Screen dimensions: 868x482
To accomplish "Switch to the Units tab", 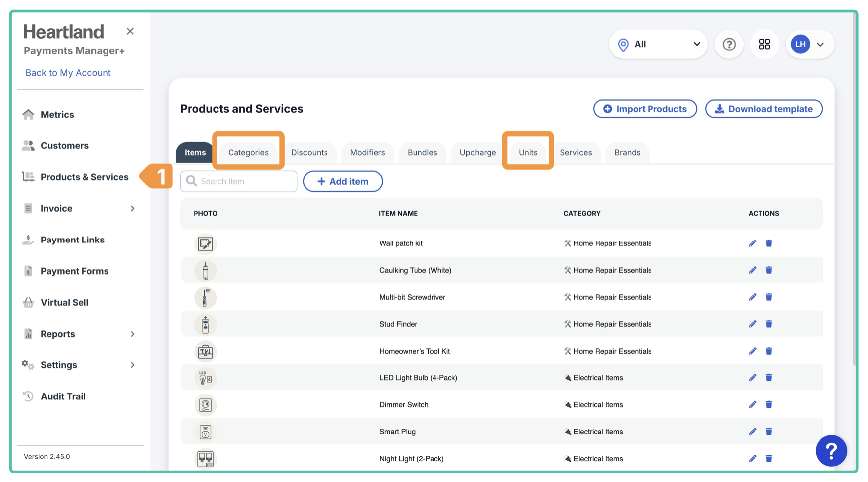I will [x=528, y=152].
